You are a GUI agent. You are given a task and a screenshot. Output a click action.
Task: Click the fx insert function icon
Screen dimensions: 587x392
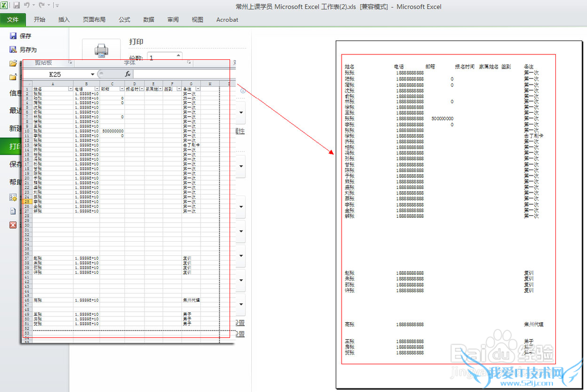(127, 75)
